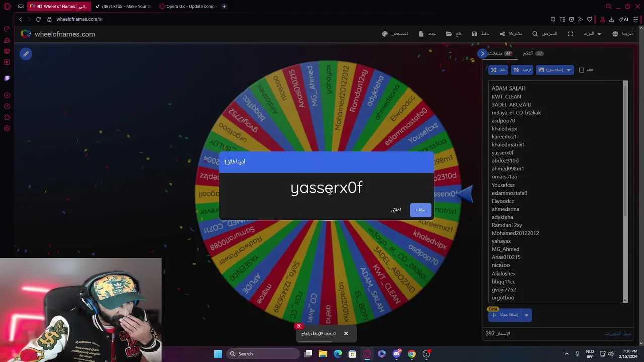Image resolution: width=644 pixels, height=362 pixels.
Task: Click the taskbar volume icon
Action: coord(611,354)
